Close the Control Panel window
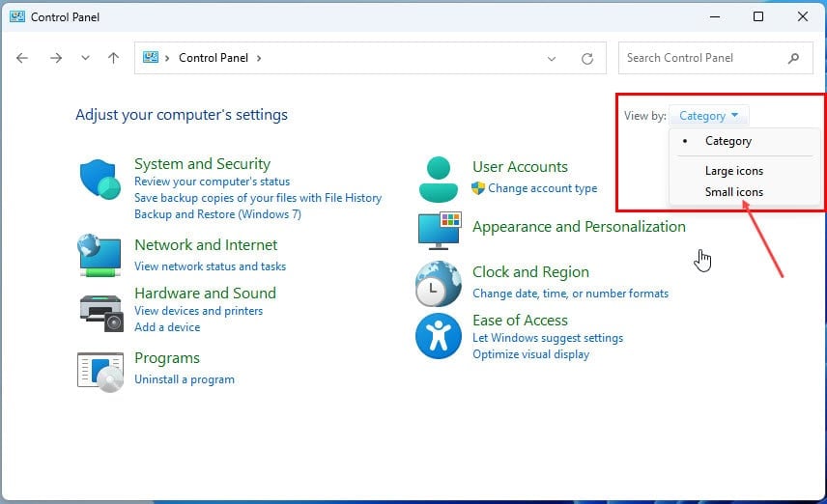Screen dimensions: 827x504 point(803,16)
